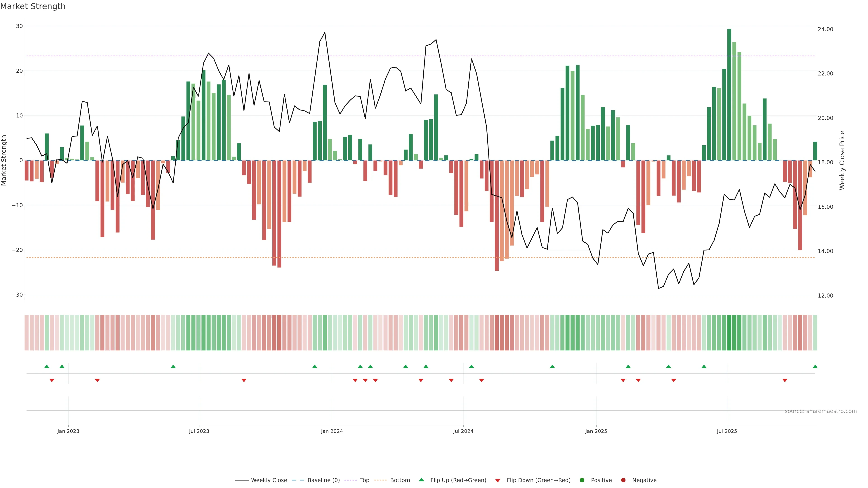
Task: Click the Jan 2024 x-axis label
Action: click(332, 431)
